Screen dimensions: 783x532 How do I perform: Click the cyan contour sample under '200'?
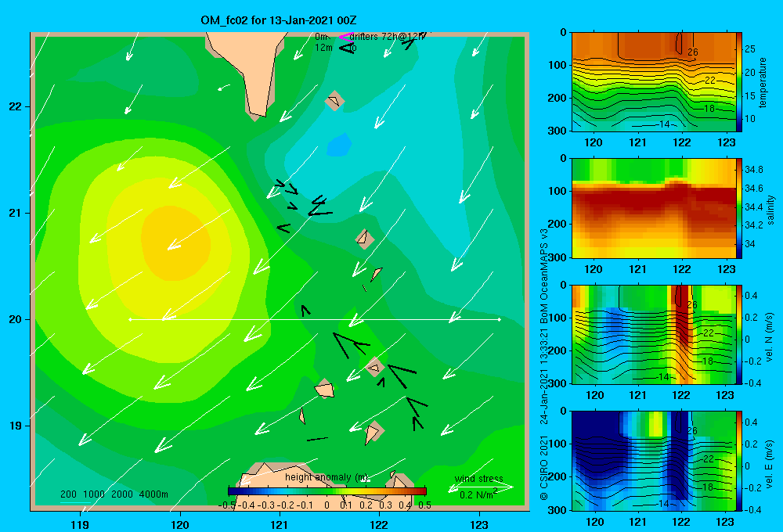pyautogui.click(x=76, y=502)
